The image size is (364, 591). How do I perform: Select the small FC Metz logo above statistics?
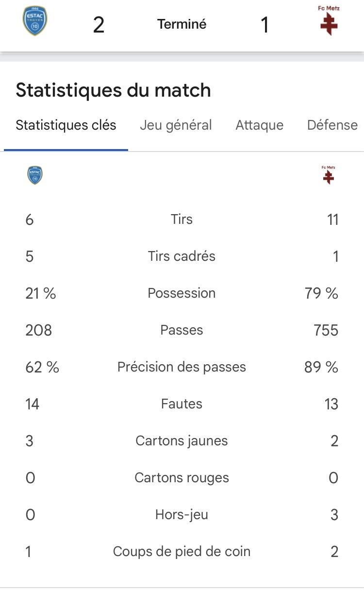tap(329, 175)
